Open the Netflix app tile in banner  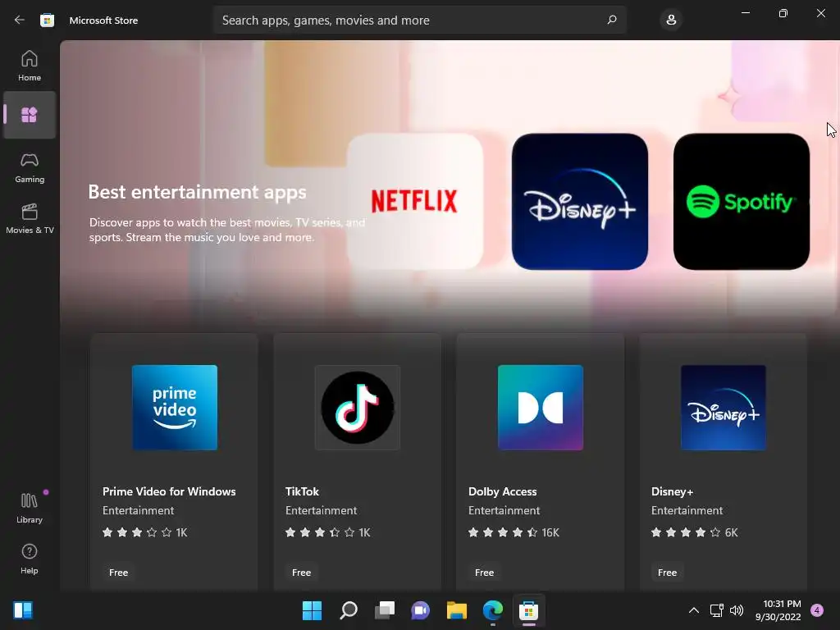414,202
